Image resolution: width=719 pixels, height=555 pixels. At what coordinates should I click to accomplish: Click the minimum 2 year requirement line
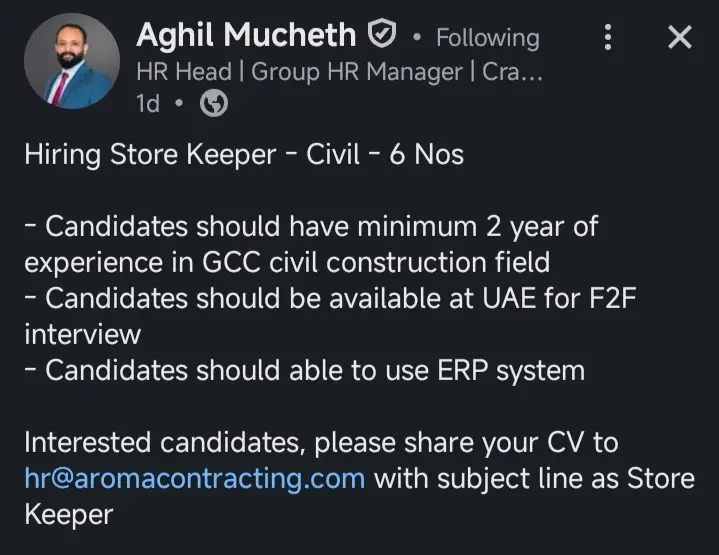coord(310,226)
